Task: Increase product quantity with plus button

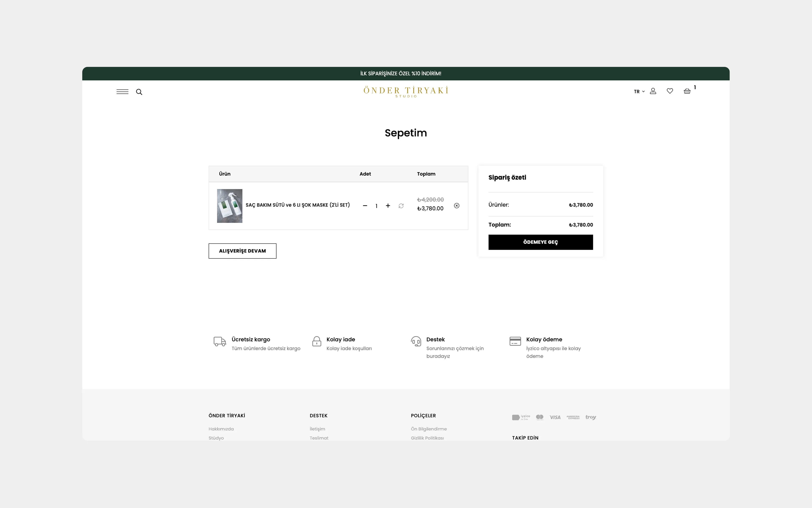Action: 388,206
